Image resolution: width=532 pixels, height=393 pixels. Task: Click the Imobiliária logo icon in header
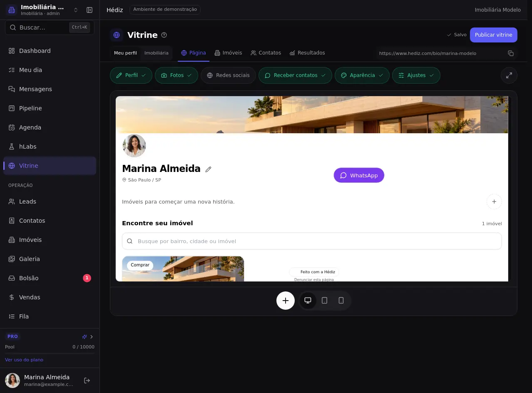(x=12, y=10)
